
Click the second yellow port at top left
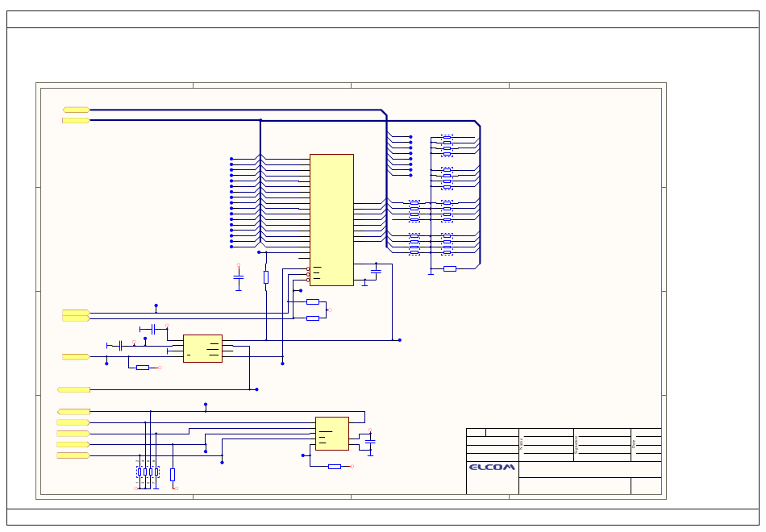tap(76, 120)
